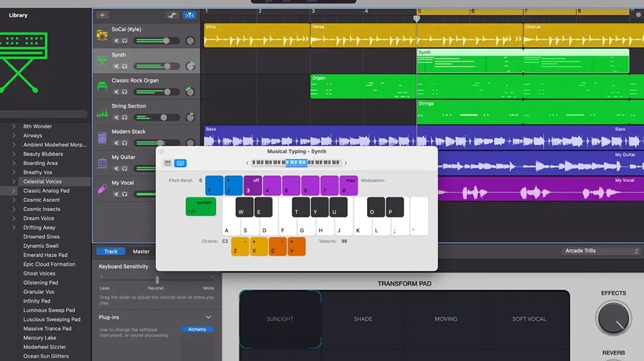
Task: Click the SoCal (Kyle) volume slider
Action: (156, 41)
